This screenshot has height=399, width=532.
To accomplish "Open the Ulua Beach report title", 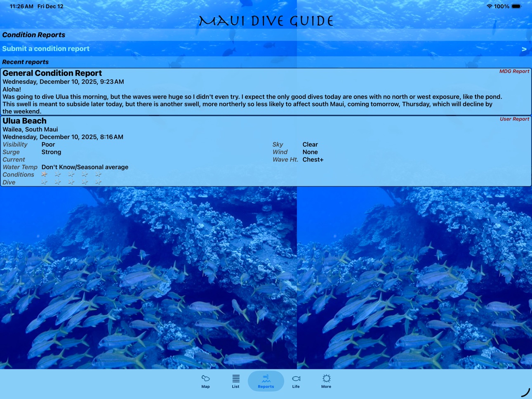I will point(24,121).
